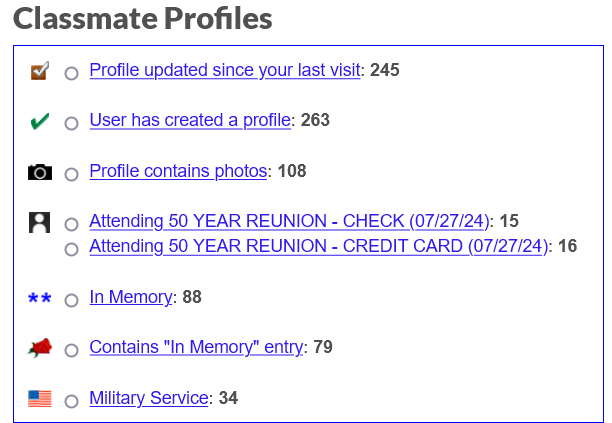The image size is (612, 423).
Task: Open Profile updated since your last visit link
Action: point(225,71)
